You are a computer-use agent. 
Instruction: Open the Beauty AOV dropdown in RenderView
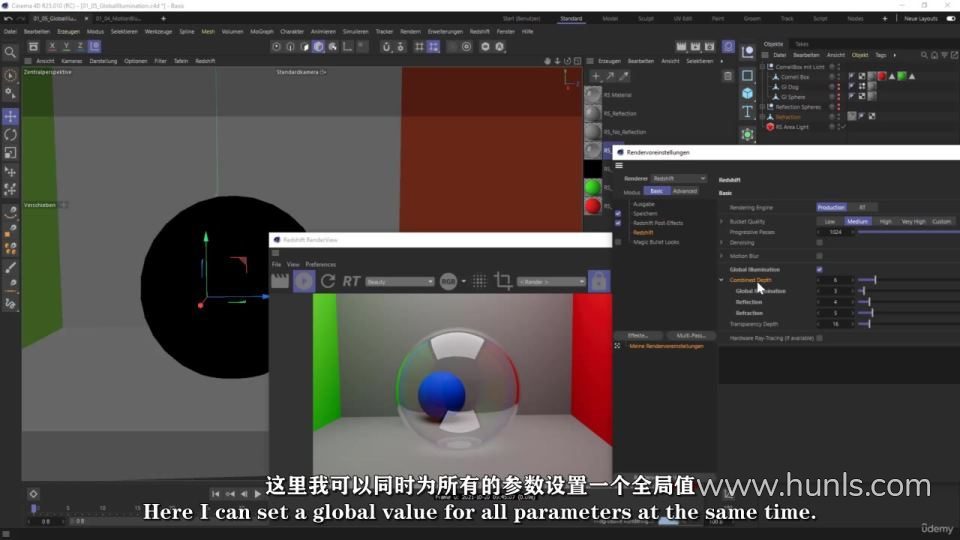click(400, 282)
